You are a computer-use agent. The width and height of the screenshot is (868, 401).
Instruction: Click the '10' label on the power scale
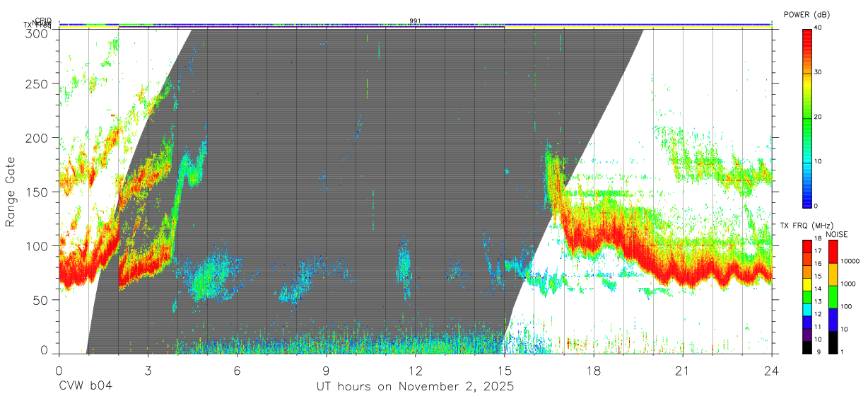click(x=819, y=162)
